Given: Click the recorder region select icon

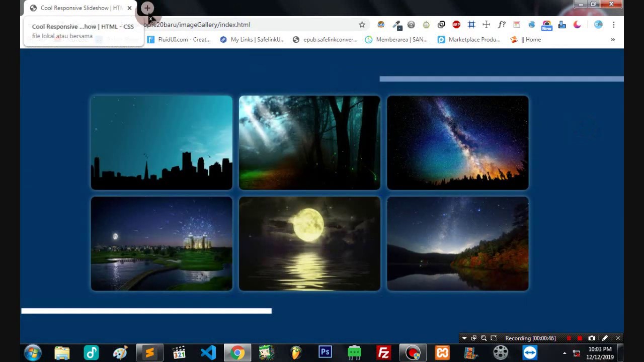Looking at the screenshot, I should 494,338.
